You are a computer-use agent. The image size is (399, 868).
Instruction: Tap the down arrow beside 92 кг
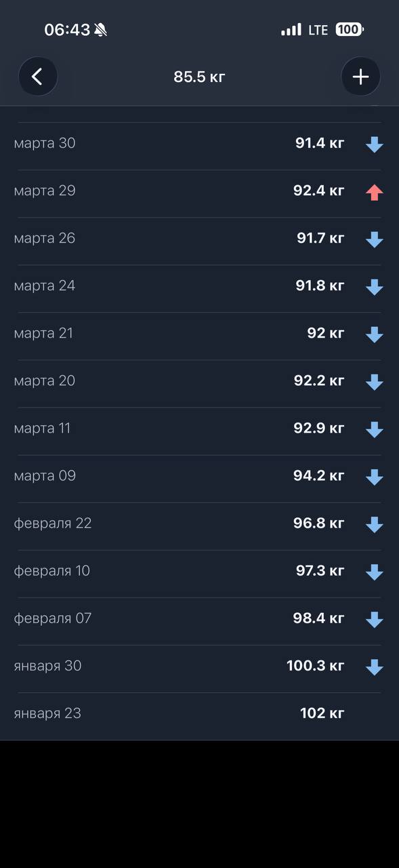coord(375,334)
